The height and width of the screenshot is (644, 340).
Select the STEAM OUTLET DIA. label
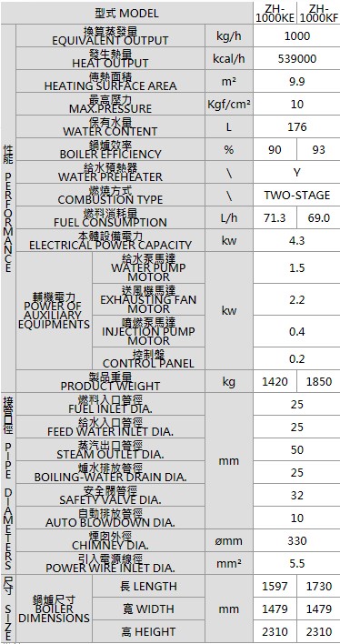click(x=110, y=449)
